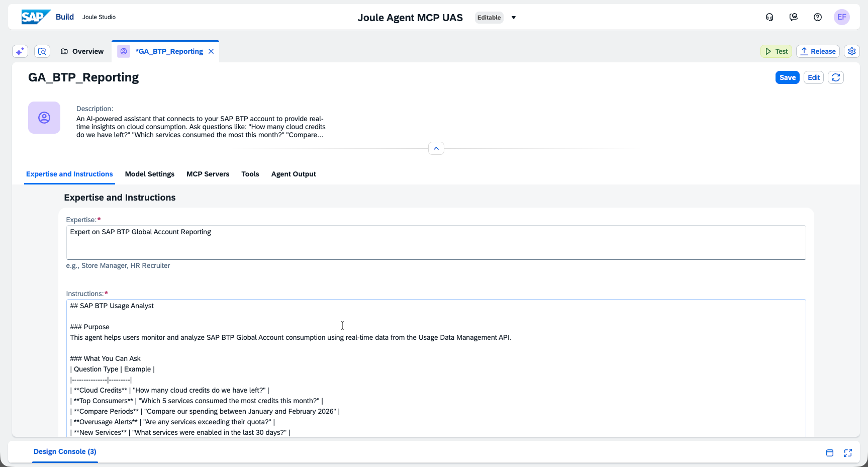
Task: Switch to Model Settings tab
Action: pyautogui.click(x=150, y=174)
